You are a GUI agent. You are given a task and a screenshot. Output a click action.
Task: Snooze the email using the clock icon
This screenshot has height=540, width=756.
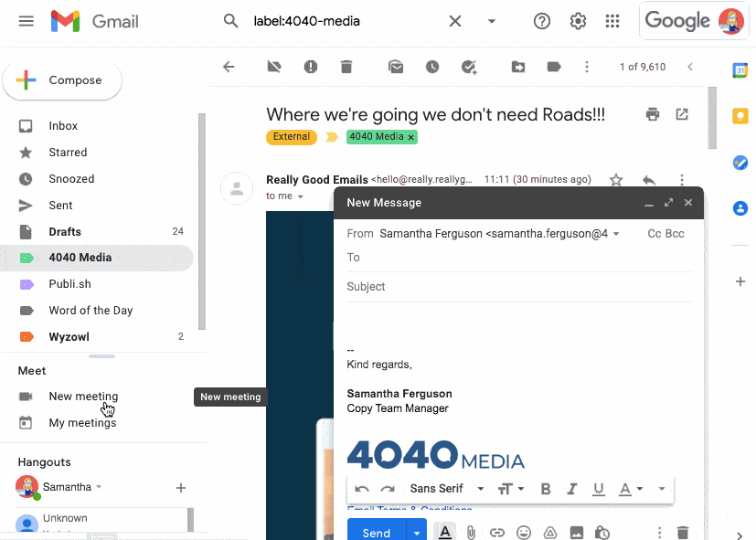(x=432, y=67)
